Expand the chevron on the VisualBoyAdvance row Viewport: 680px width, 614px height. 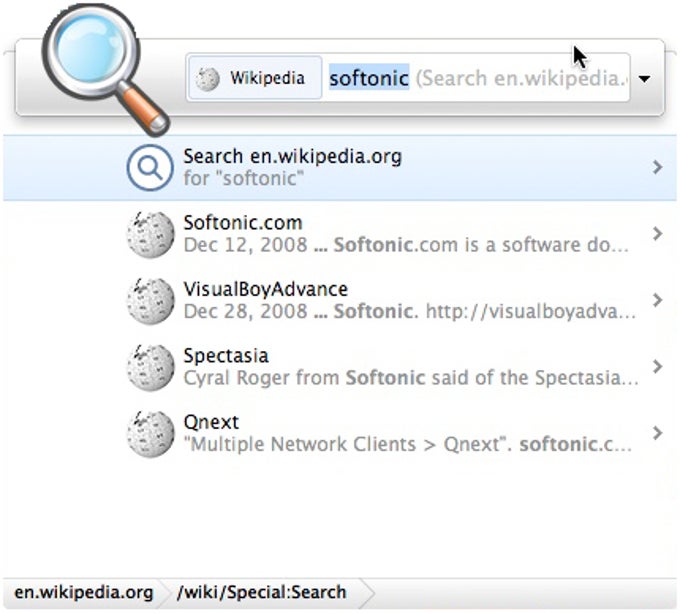click(x=657, y=300)
